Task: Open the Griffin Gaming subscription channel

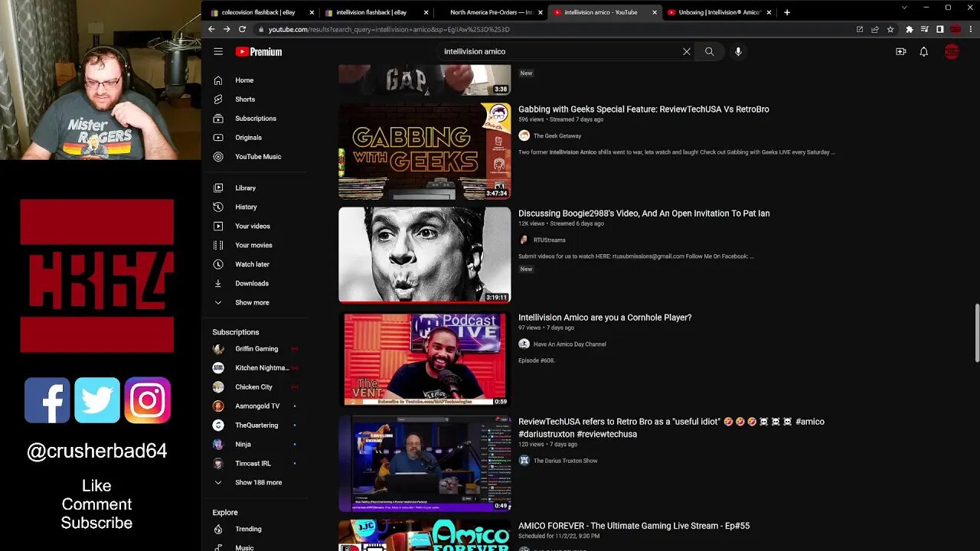Action: [256, 349]
